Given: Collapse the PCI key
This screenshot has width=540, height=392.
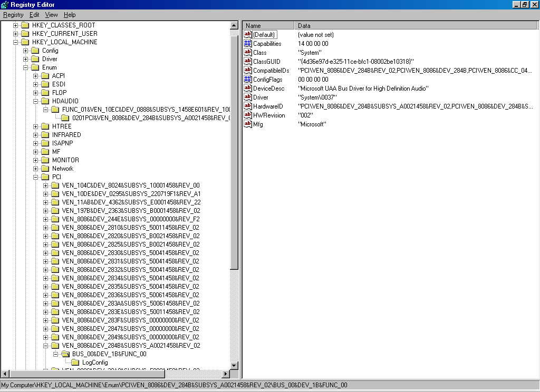Looking at the screenshot, I should 35,177.
